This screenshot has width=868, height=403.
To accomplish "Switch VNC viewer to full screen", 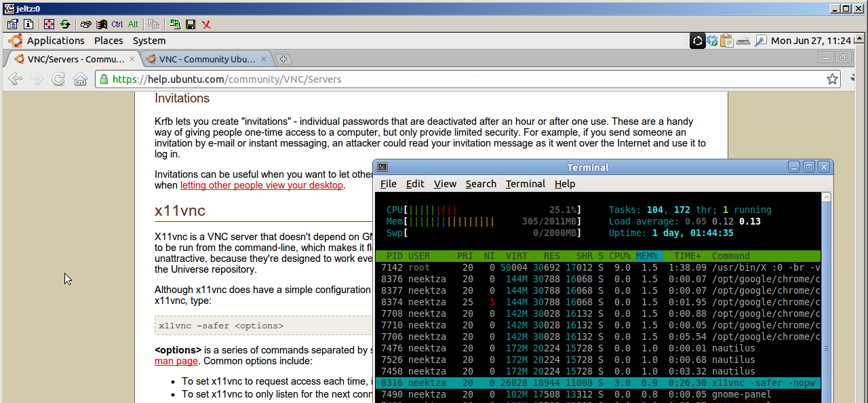I will pos(49,24).
